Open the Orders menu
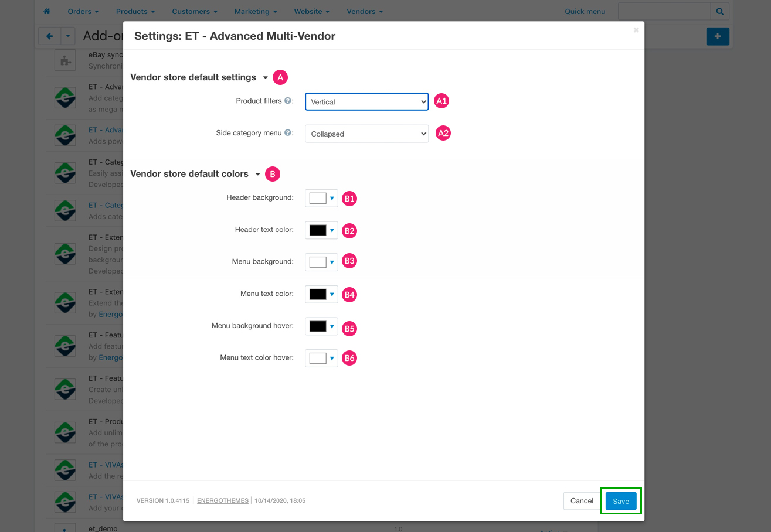771x532 pixels. [x=83, y=11]
